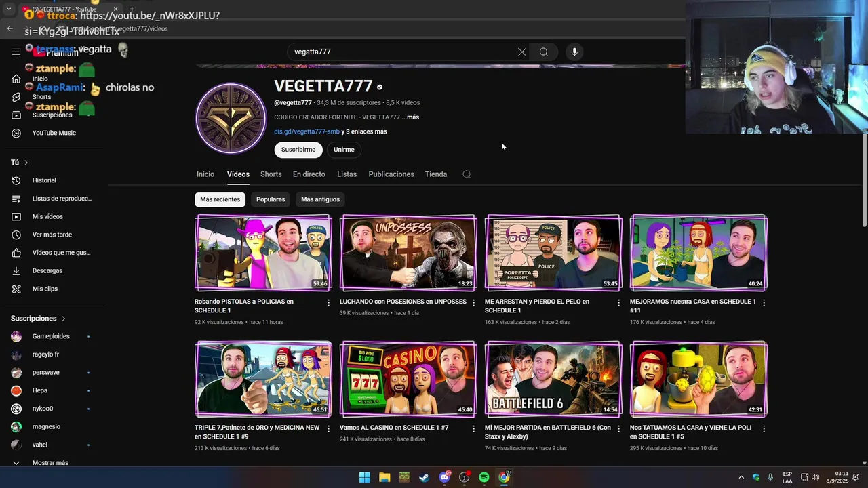Switch to the Vídeos channel tab
The image size is (868, 488).
pyautogui.click(x=238, y=174)
